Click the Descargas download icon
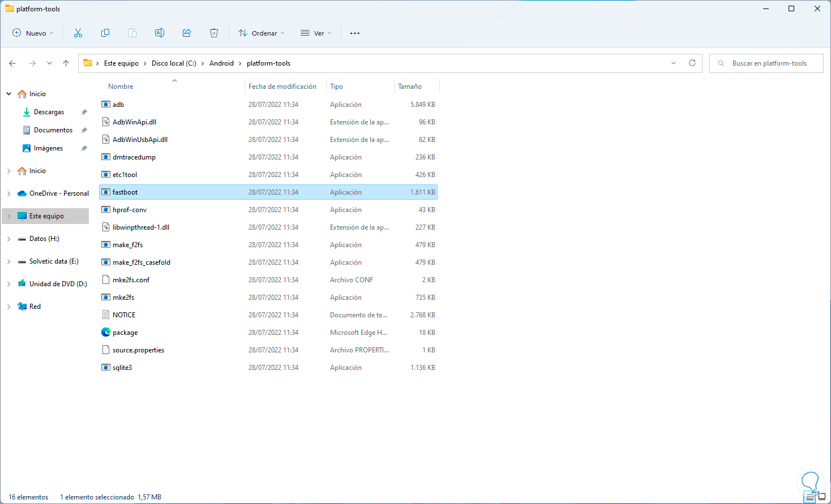 (x=27, y=112)
